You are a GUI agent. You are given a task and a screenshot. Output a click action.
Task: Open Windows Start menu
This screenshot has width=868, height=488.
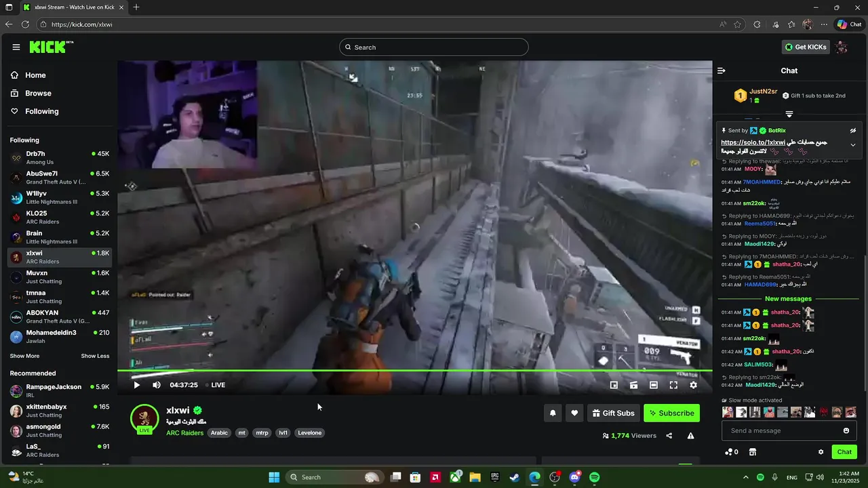[x=274, y=477]
